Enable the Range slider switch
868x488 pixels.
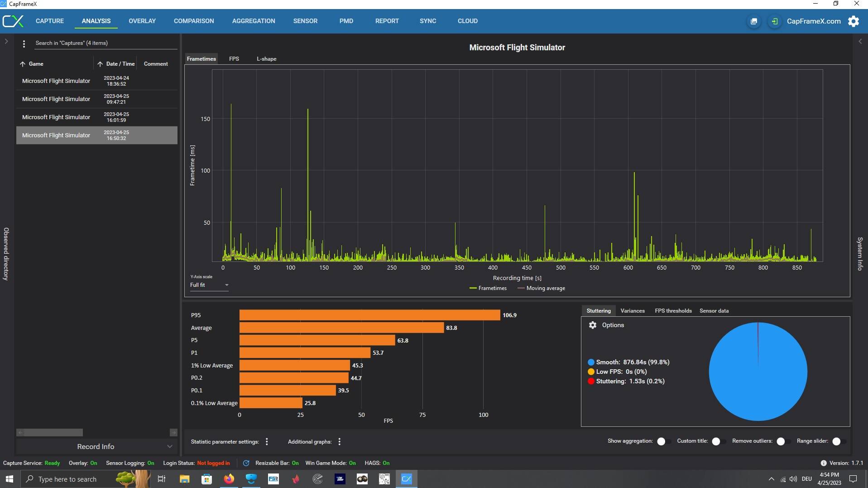click(x=839, y=441)
